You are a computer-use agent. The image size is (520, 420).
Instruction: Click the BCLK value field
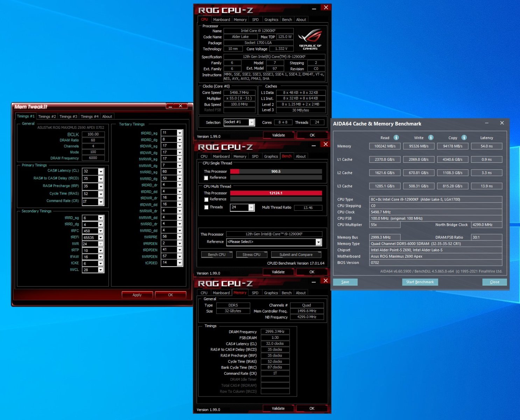[93, 134]
